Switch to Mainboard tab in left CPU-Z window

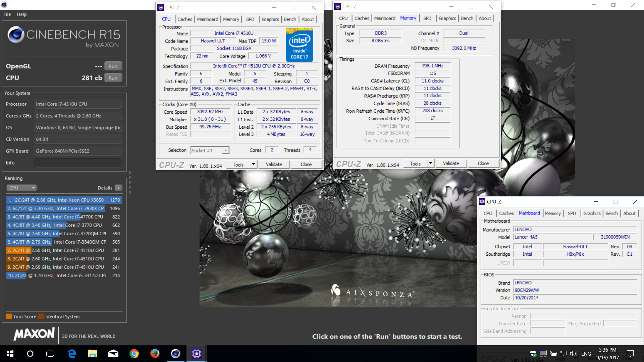[x=208, y=19]
